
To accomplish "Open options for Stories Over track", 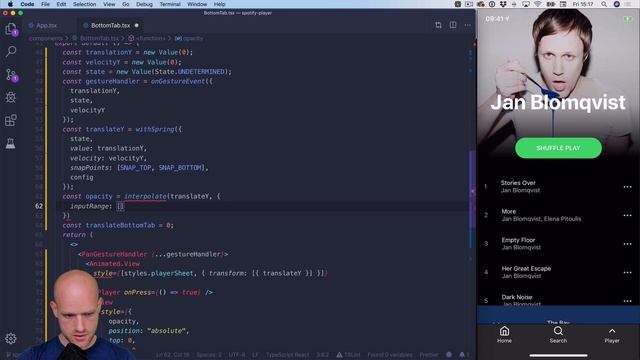I will pyautogui.click(x=627, y=187).
